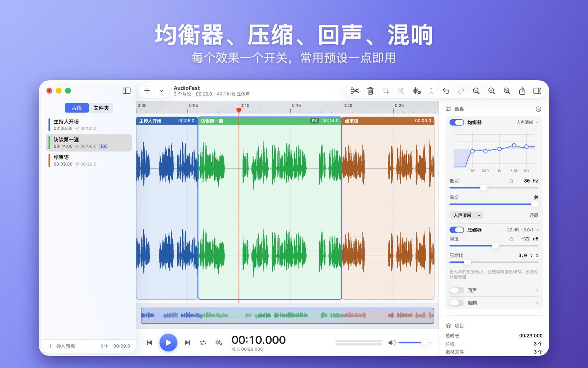Click the plus add button in toolbar
This screenshot has height=368, width=588.
pyautogui.click(x=147, y=91)
